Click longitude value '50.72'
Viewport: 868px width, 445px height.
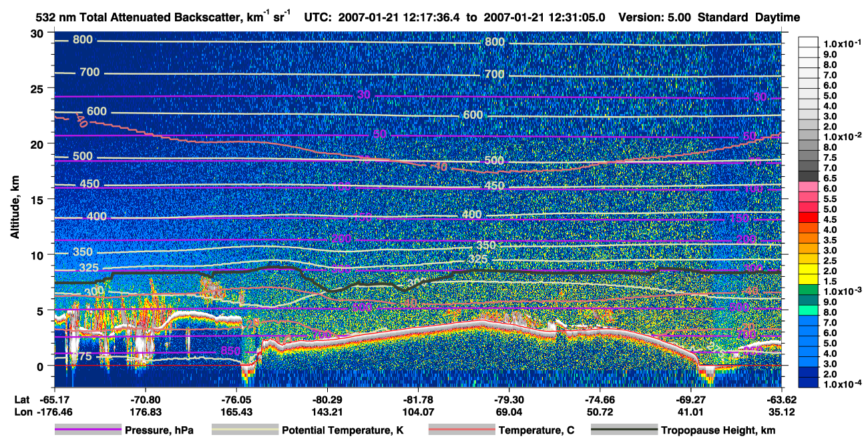click(600, 412)
